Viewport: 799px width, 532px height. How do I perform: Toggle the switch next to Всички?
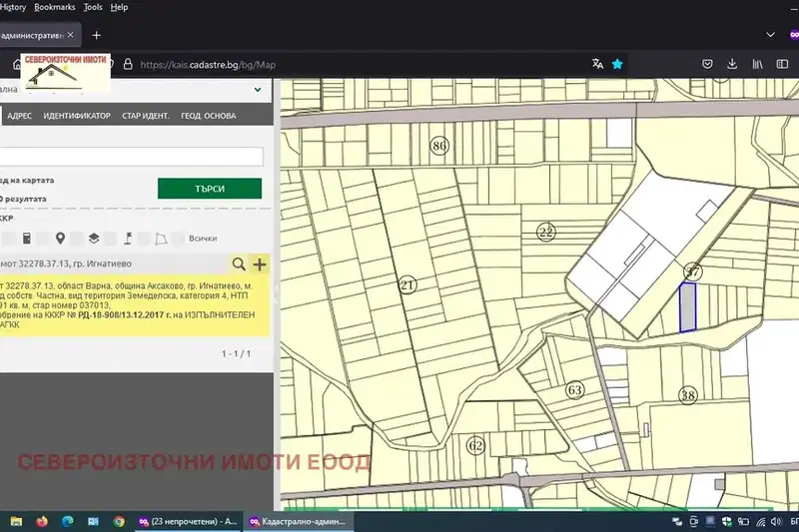point(178,239)
